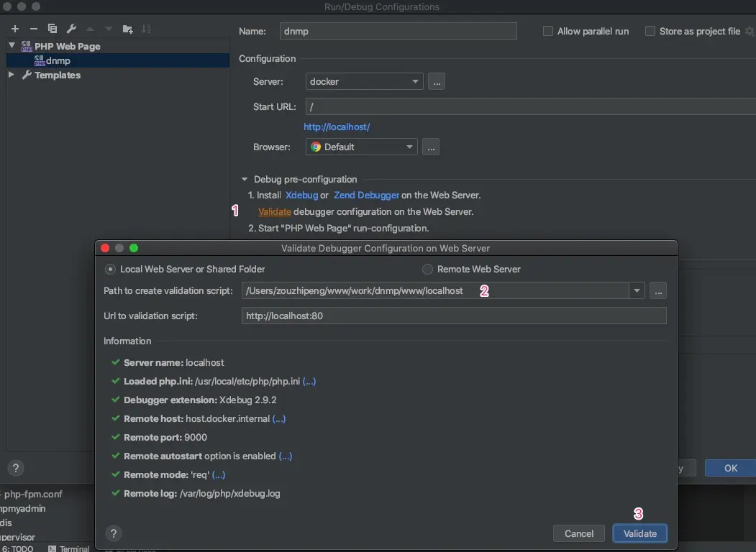Image resolution: width=756 pixels, height=552 pixels.
Task: Move configuration down arrow icon
Action: pos(109,29)
